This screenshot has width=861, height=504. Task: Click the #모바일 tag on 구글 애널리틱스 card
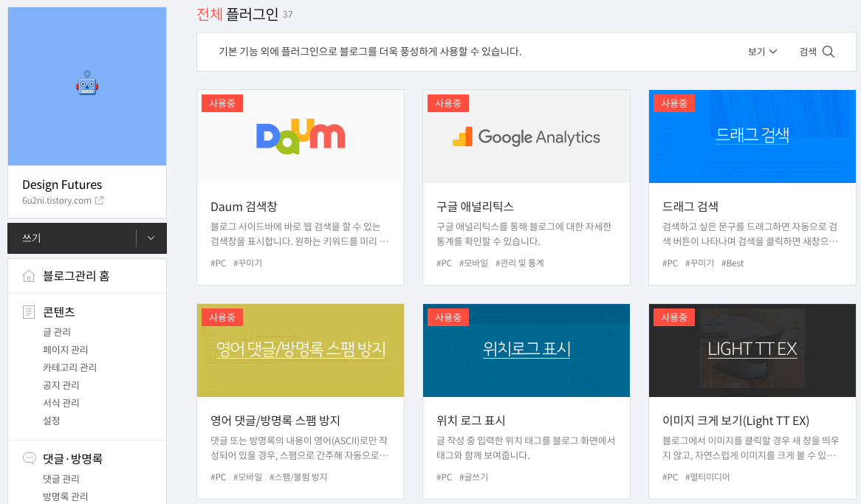473,263
